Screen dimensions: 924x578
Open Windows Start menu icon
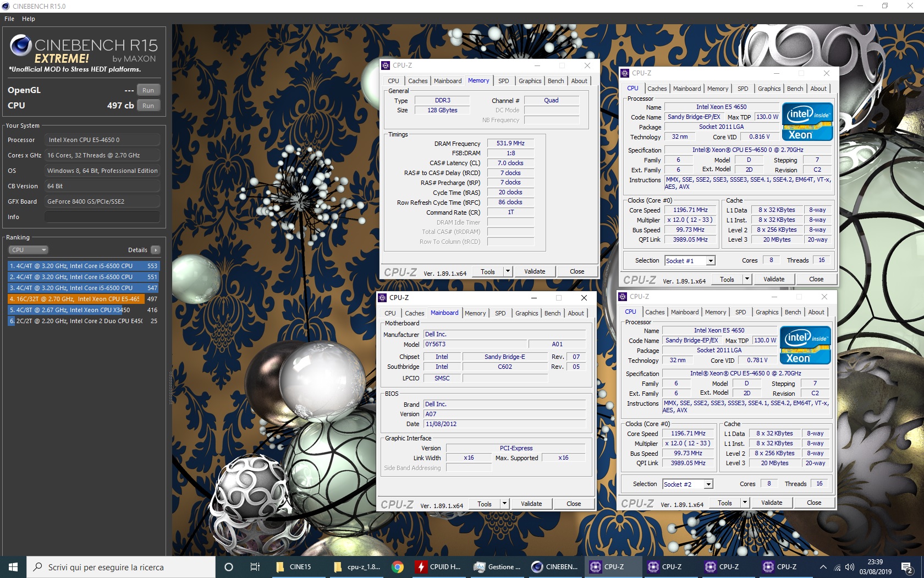[x=13, y=567]
